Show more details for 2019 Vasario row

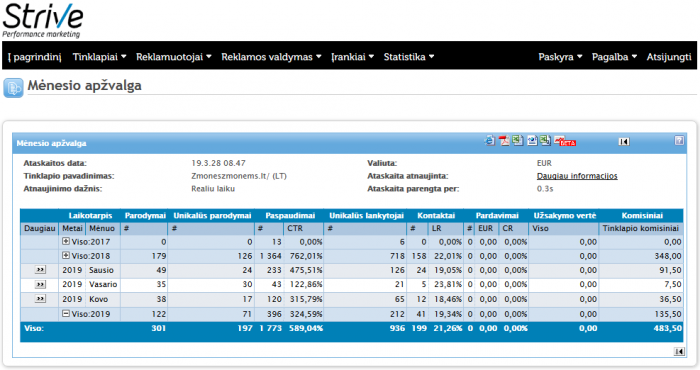coord(40,284)
